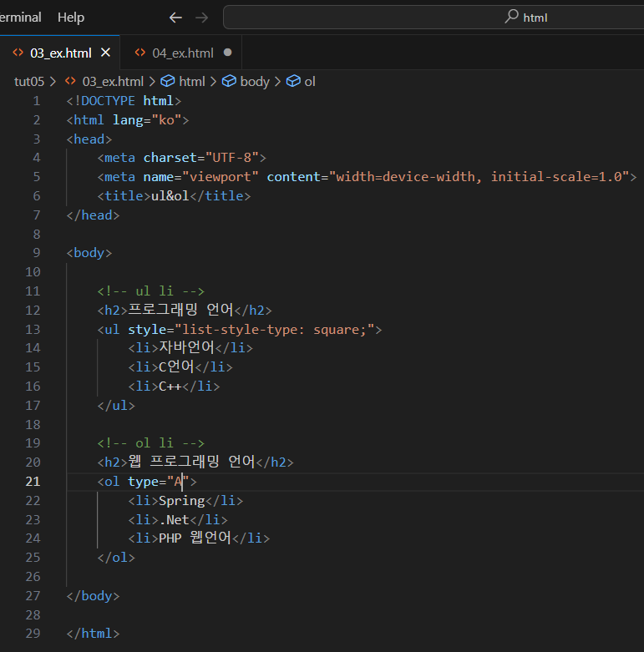Click the 자바언어 list item

pos(190,347)
